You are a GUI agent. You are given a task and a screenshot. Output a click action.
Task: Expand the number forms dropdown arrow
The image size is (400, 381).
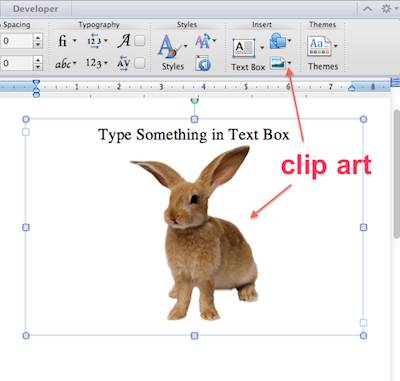click(106, 63)
